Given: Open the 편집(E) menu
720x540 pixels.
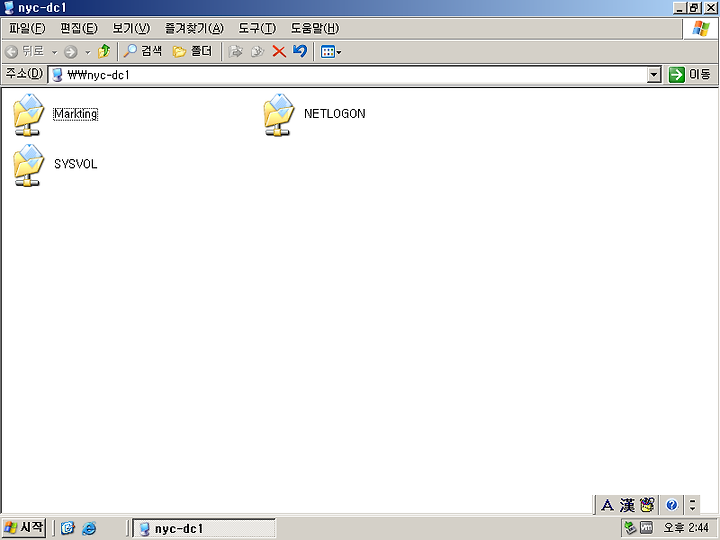Looking at the screenshot, I should (79, 28).
